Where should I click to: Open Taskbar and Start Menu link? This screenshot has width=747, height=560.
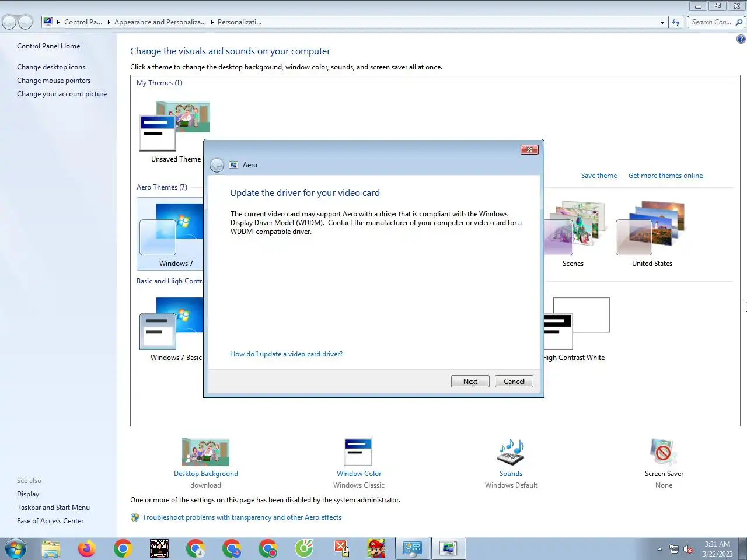pos(53,508)
